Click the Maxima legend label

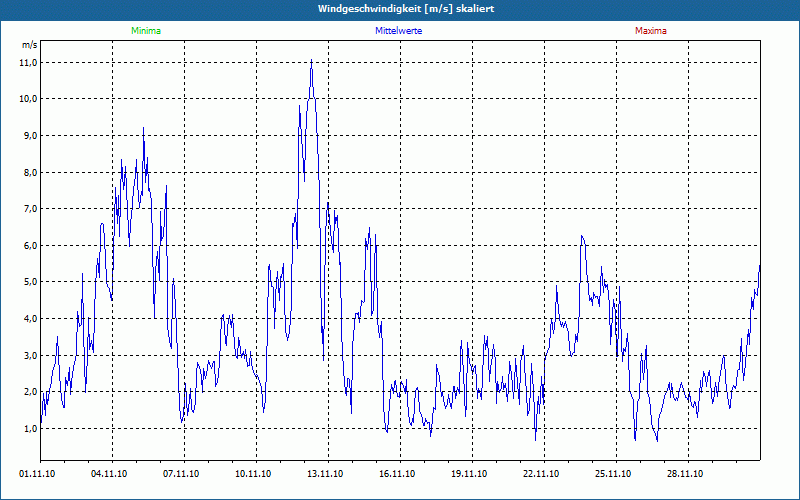click(651, 31)
